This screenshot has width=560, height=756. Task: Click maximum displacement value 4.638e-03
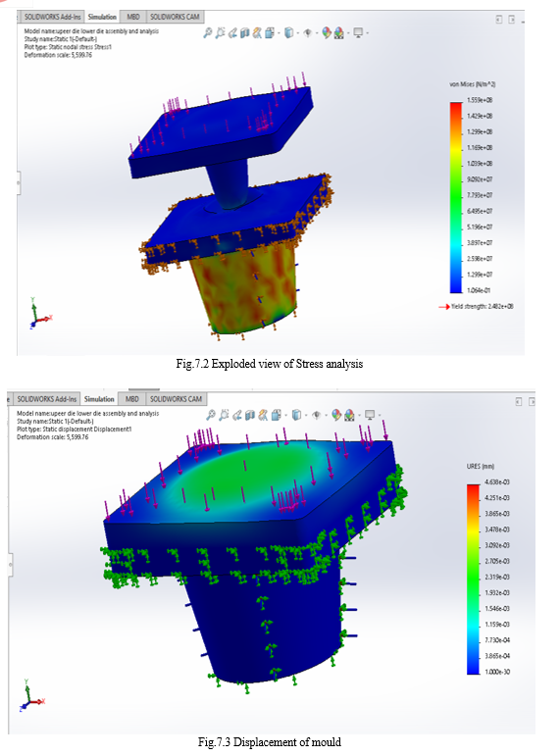(497, 482)
